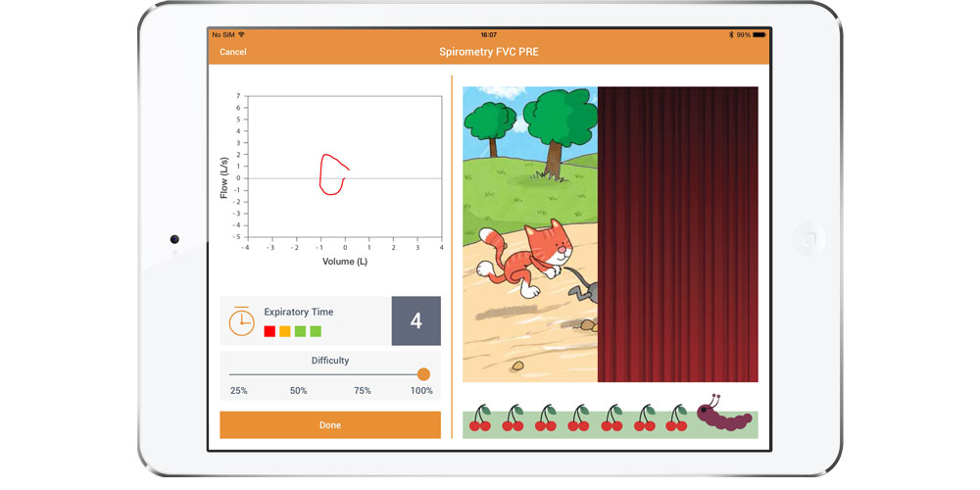Tap the Flow (L/s) axis label
This screenshot has width=980, height=490.
pyautogui.click(x=223, y=176)
